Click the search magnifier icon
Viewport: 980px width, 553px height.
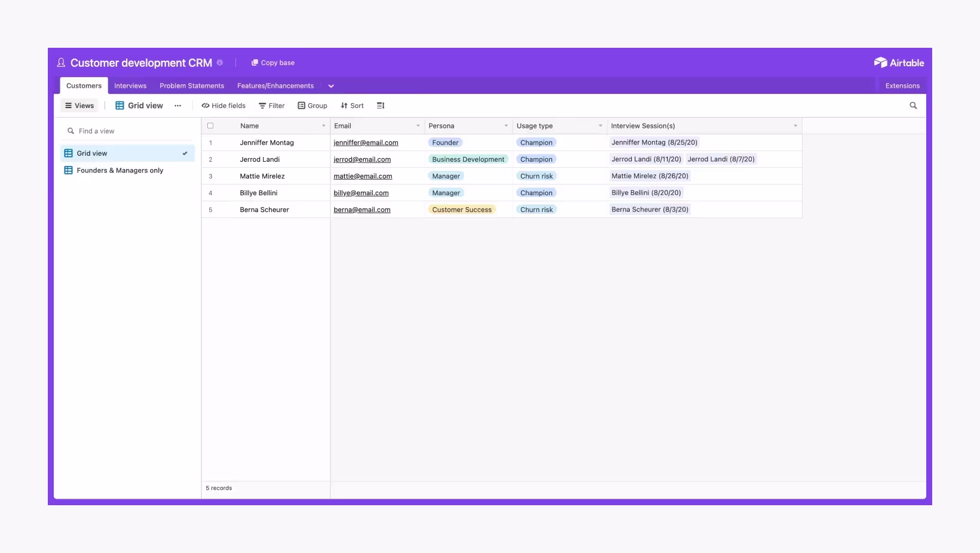click(913, 106)
